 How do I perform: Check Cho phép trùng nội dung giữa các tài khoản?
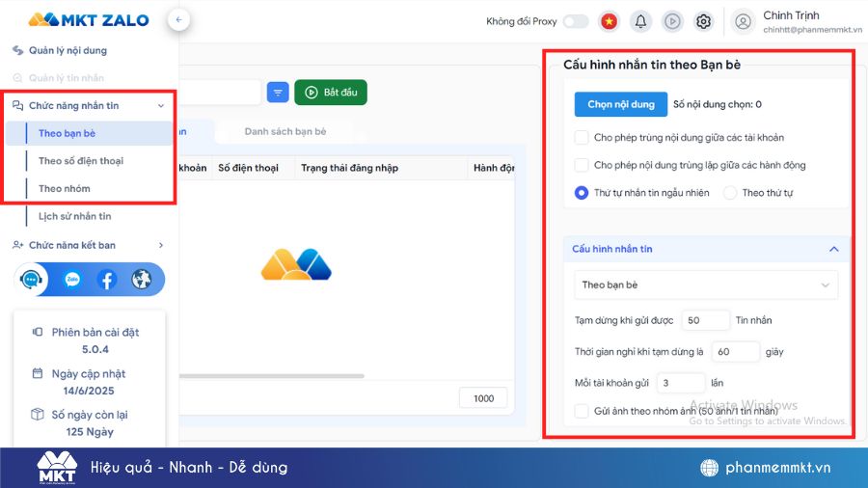[582, 138]
